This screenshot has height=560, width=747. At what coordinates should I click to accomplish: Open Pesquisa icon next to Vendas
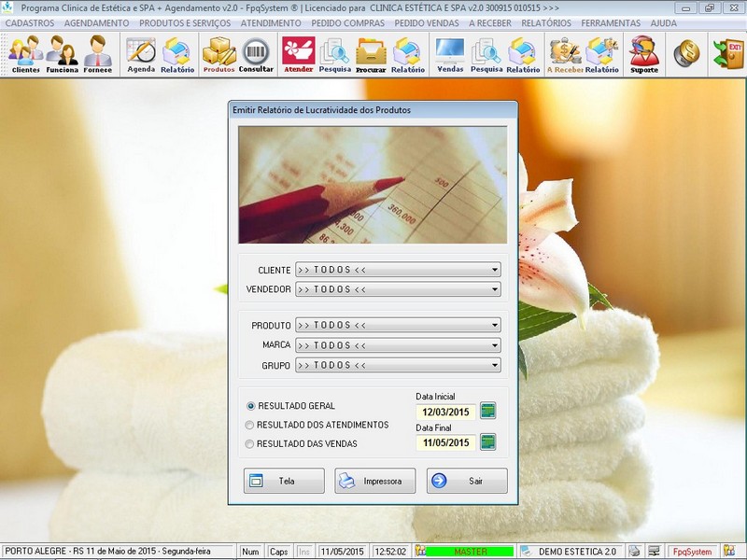[x=486, y=54]
